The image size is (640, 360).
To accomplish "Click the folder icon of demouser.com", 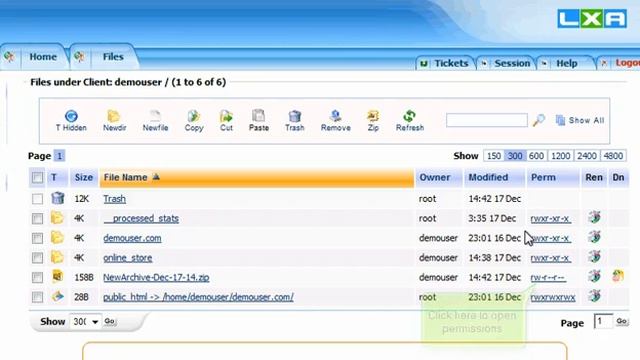I will click(57, 238).
